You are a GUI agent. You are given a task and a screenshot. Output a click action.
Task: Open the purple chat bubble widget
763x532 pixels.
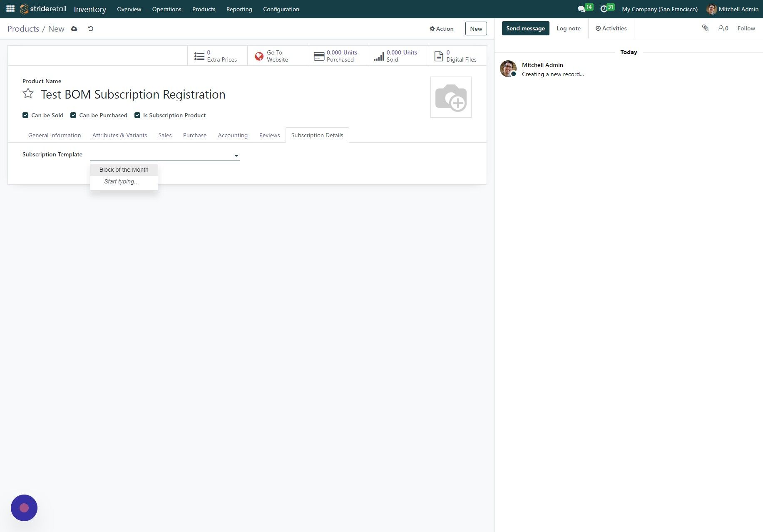coord(24,508)
